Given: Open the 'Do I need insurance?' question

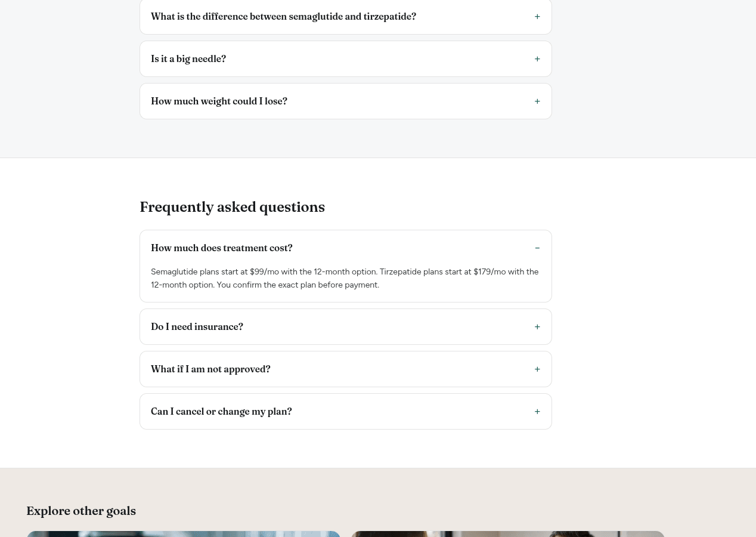Looking at the screenshot, I should pos(197,327).
